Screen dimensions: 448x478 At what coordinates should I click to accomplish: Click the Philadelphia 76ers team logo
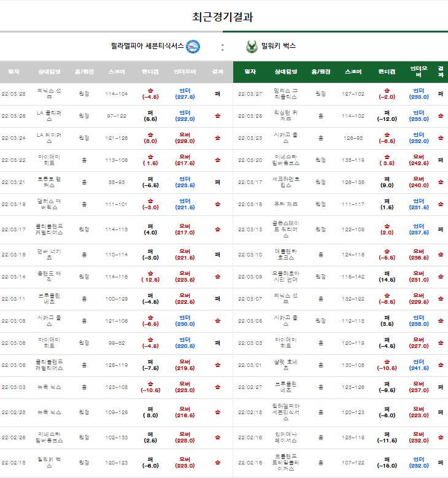pyautogui.click(x=193, y=47)
